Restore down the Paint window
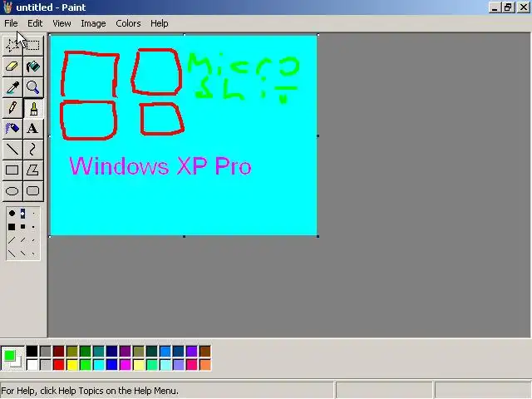The width and height of the screenshot is (532, 399). (508, 7)
